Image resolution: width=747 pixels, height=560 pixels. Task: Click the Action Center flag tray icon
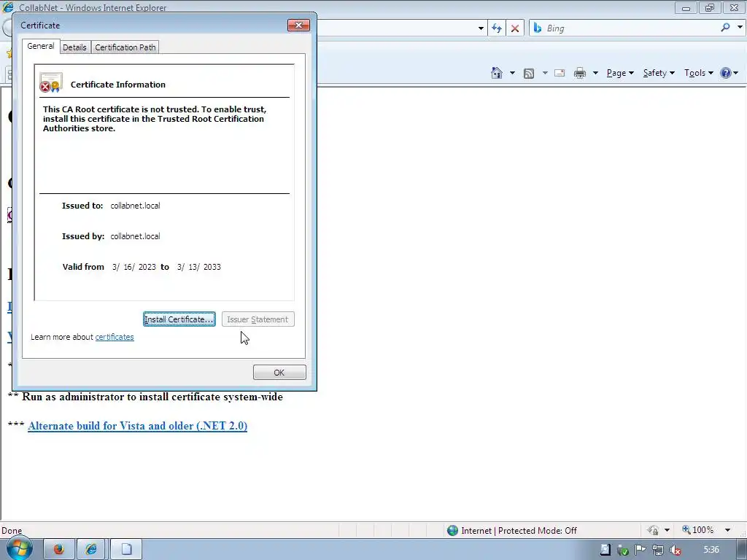640,550
